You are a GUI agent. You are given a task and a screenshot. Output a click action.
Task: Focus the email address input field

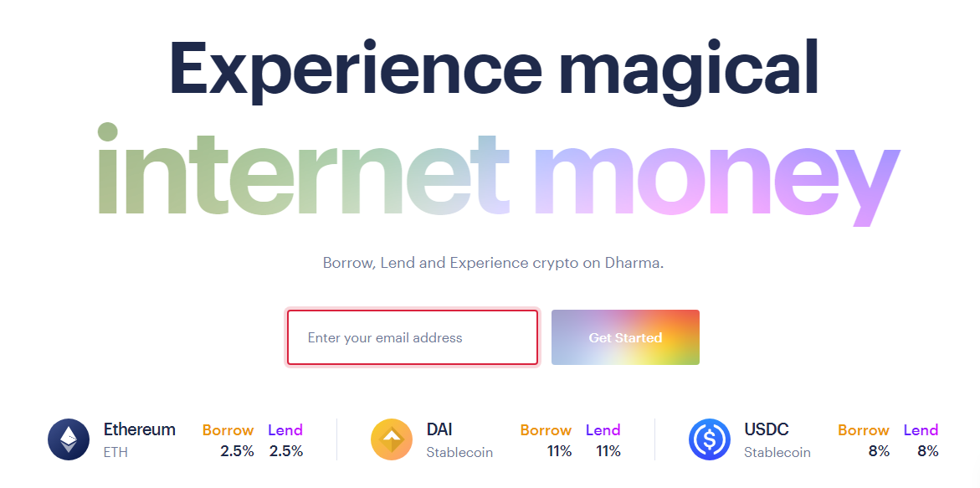point(413,337)
